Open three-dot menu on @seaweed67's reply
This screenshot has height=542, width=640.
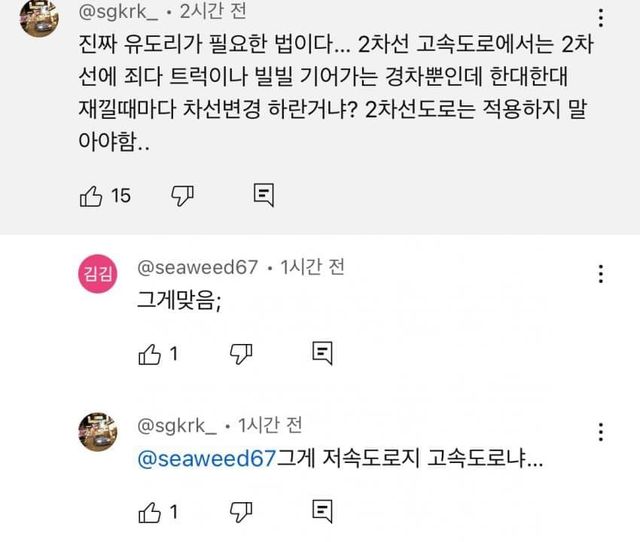tap(600, 273)
